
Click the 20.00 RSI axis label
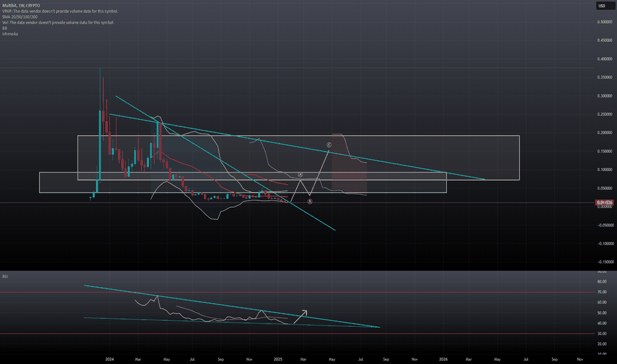point(602,344)
